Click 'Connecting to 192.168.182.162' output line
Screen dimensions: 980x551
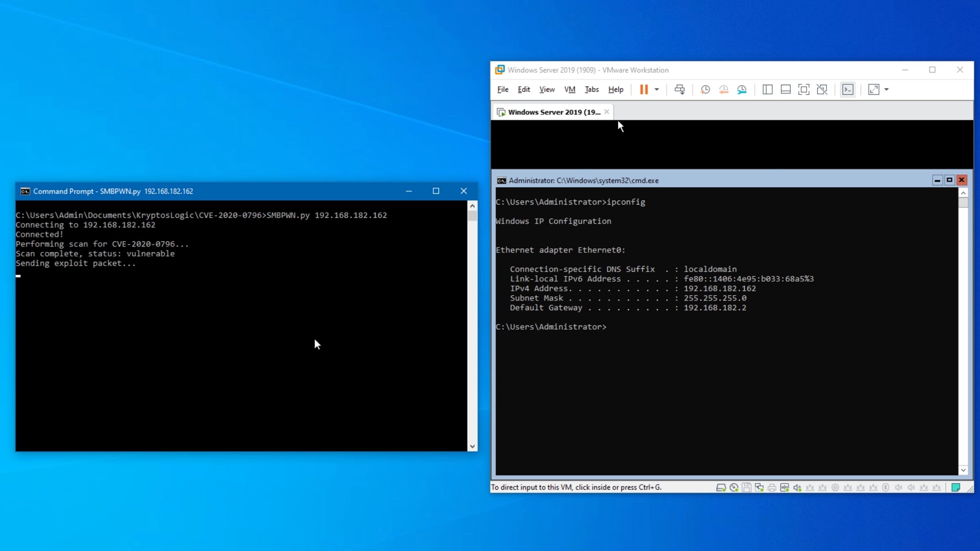85,225
